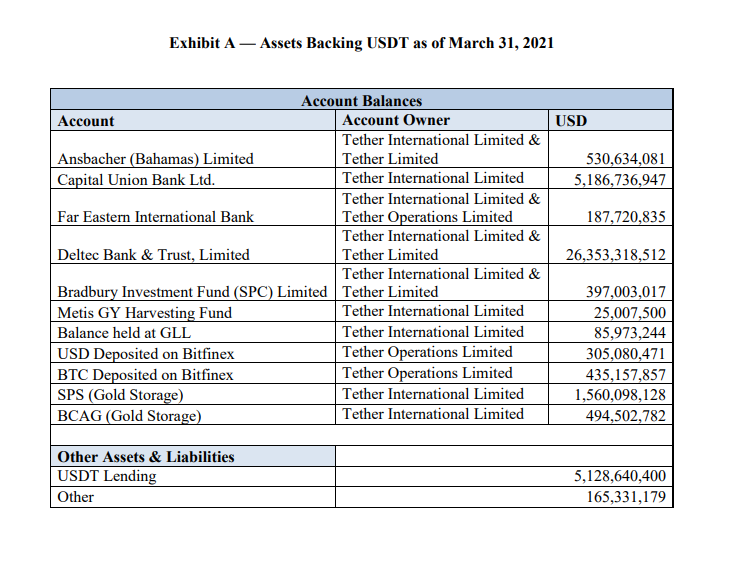Click the BTC Deposited on Bitfinex row
742x571 pixels.
coord(145,374)
